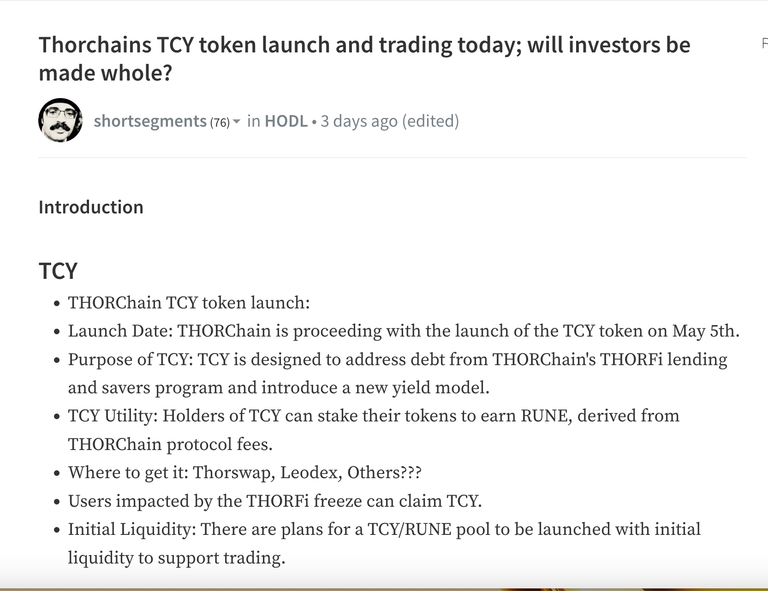Click the '3 days ago' timestamp
The width and height of the screenshot is (768, 591).
pos(359,121)
